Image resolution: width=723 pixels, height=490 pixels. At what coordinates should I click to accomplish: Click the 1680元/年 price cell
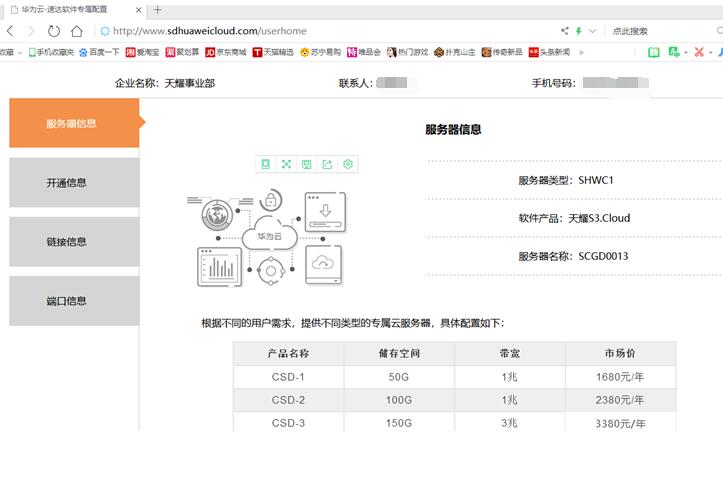(x=620, y=377)
